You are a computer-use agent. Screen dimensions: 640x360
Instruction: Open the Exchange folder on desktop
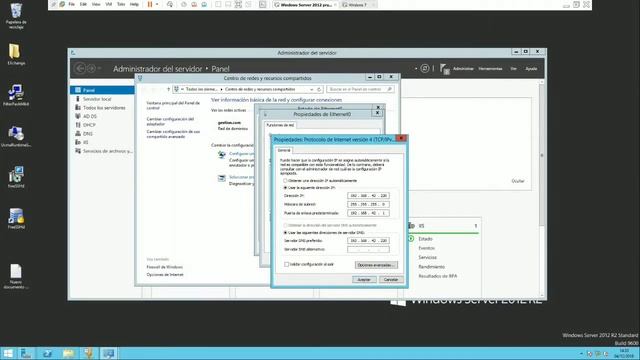pos(16,54)
